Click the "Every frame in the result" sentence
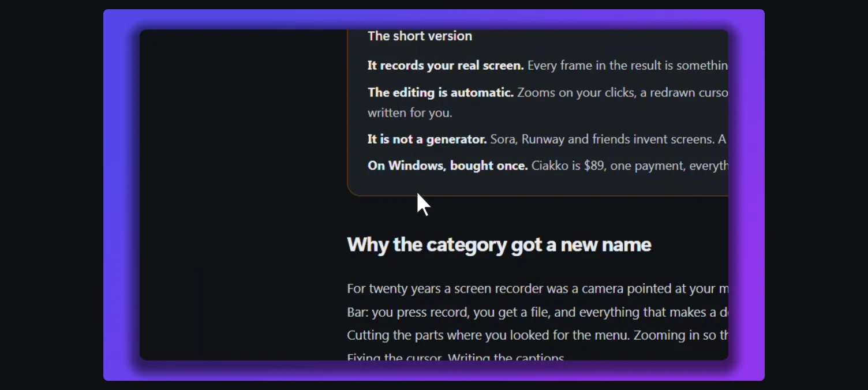The image size is (868, 390). pos(627,65)
